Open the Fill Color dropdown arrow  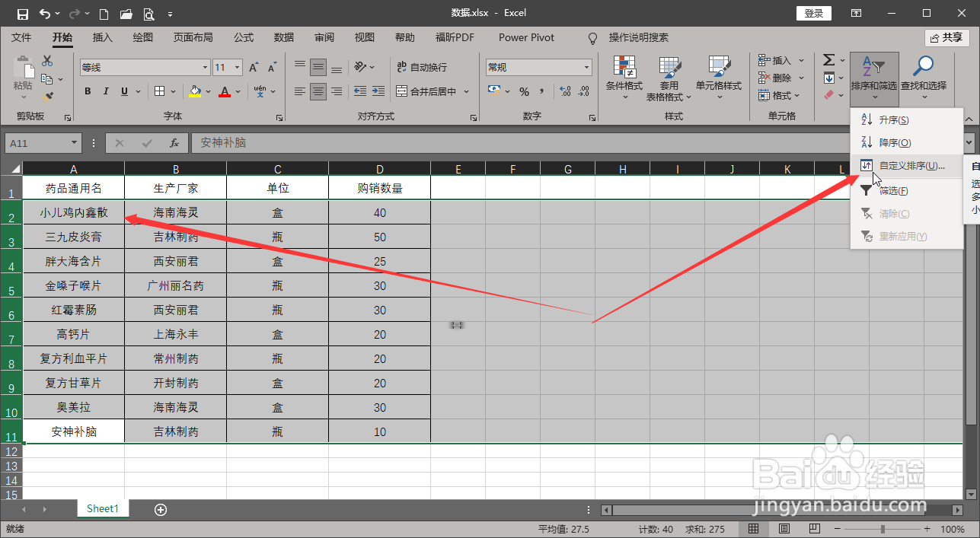point(208,91)
